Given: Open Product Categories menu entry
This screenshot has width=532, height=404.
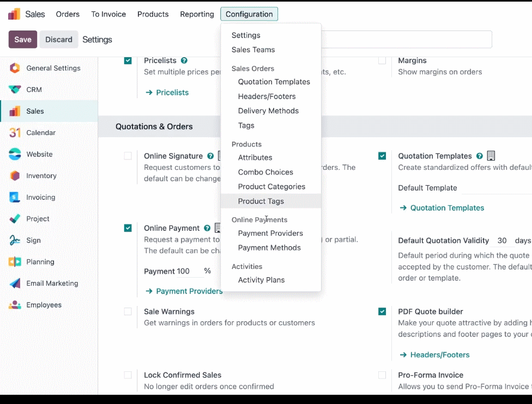Looking at the screenshot, I should click(271, 187).
